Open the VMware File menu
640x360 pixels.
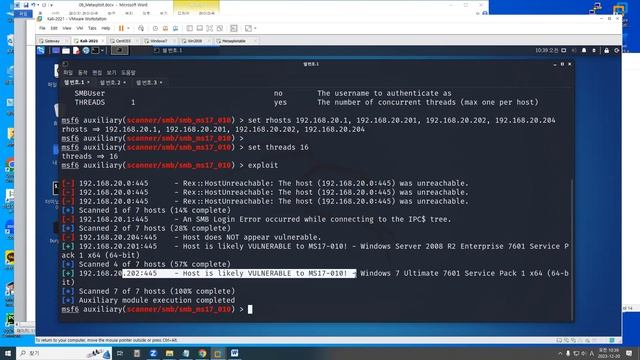click(42, 28)
